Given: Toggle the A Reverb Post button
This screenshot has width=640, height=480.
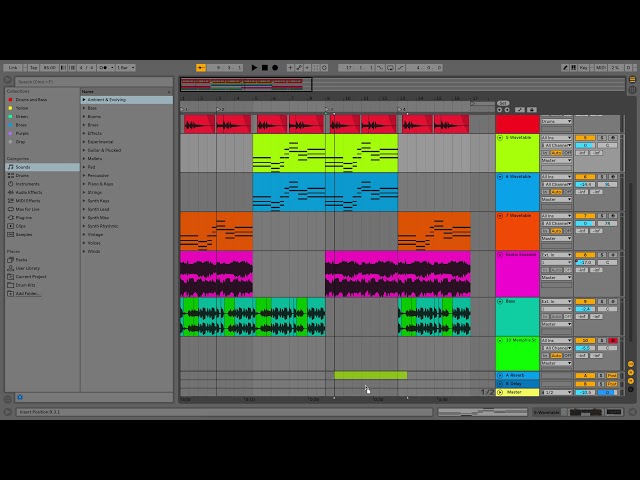Looking at the screenshot, I should click(x=611, y=376).
